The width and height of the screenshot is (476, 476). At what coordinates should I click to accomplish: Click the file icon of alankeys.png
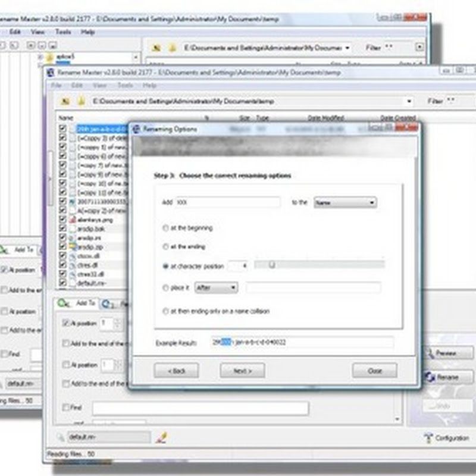click(x=72, y=220)
